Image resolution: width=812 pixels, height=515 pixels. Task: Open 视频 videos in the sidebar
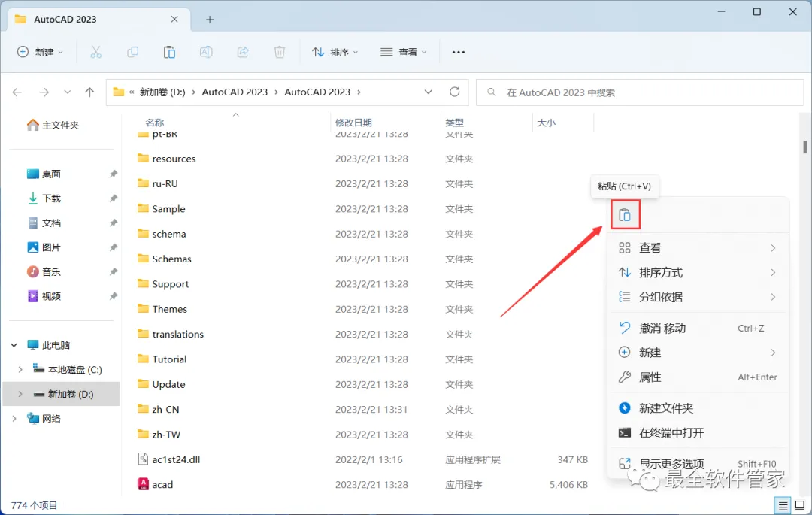click(x=44, y=295)
